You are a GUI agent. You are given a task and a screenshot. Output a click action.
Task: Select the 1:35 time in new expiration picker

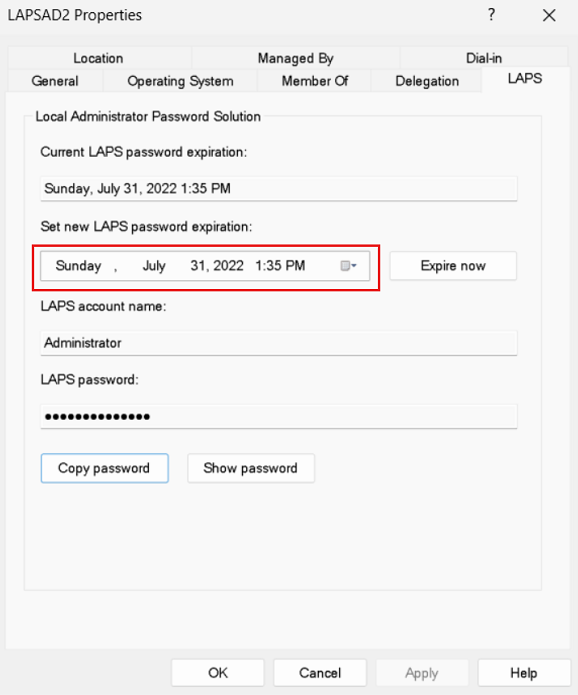268,266
